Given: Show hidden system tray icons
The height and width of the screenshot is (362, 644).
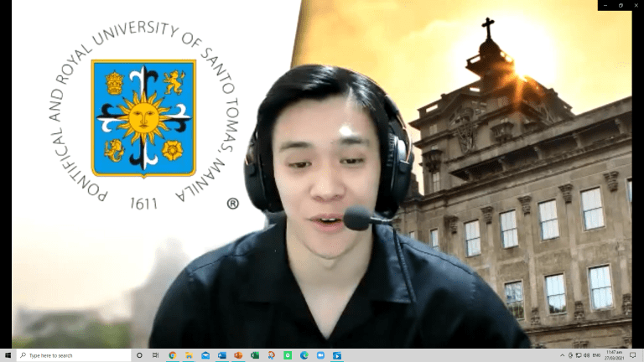Looking at the screenshot, I should coord(563,355).
